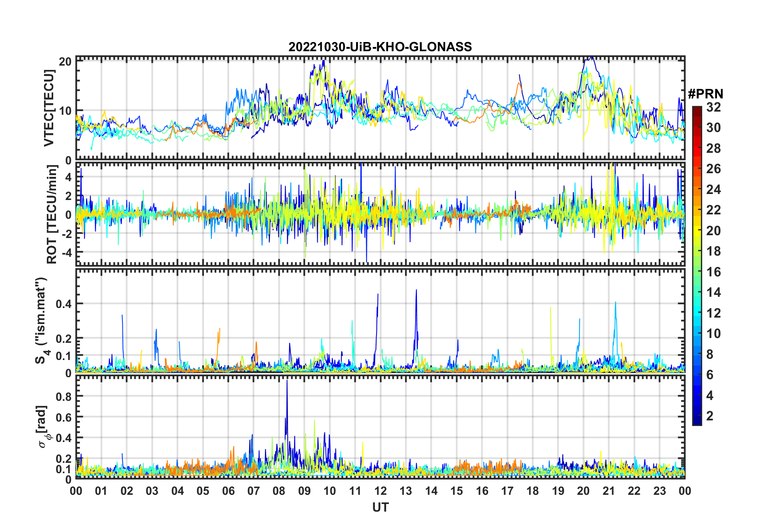Click colorbar tick label 22
This screenshot has width=761, height=532.
[714, 210]
